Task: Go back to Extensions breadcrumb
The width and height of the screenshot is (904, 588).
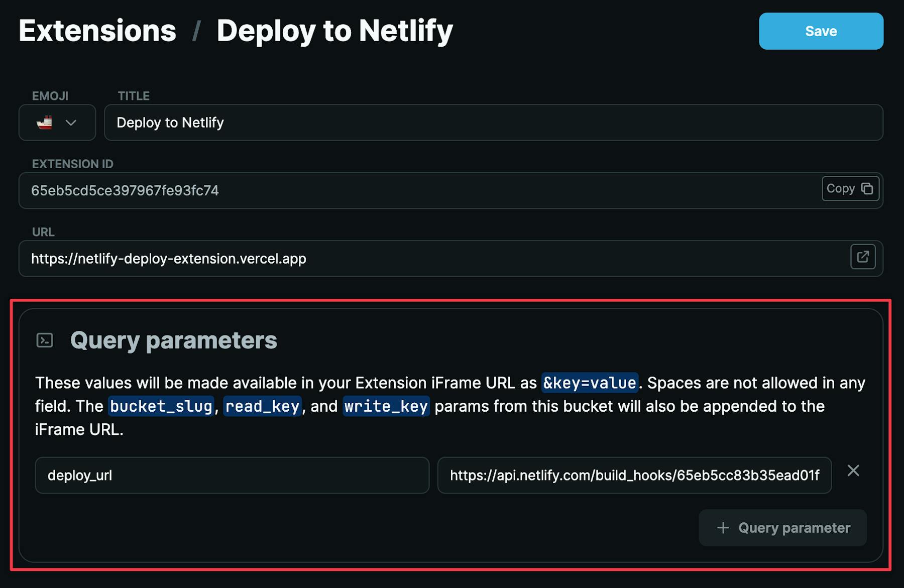Action: [x=97, y=31]
